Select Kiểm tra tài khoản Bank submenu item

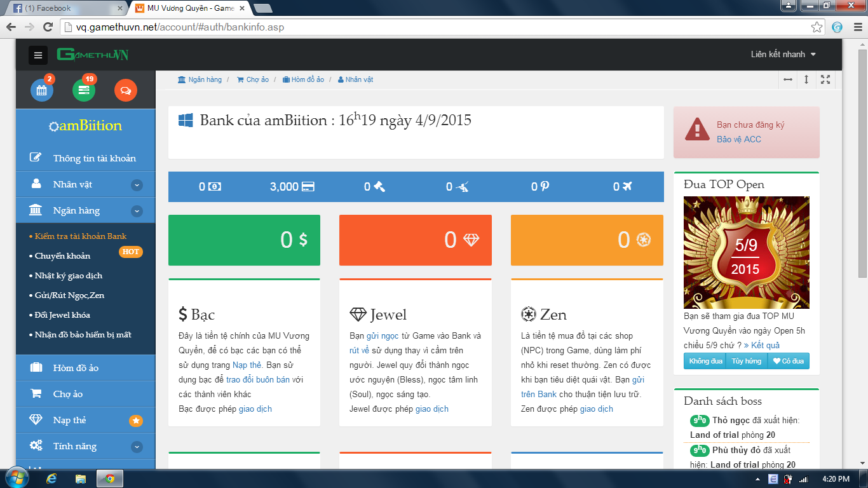click(x=81, y=236)
